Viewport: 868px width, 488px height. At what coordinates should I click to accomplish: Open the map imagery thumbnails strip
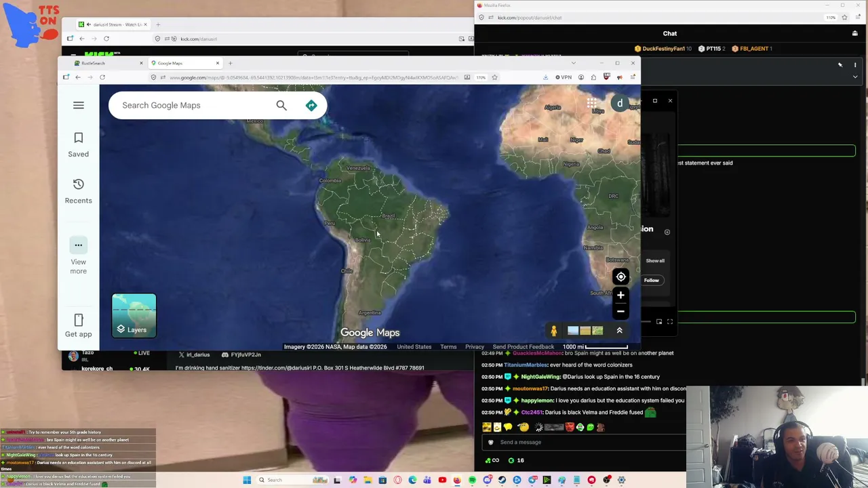pos(585,331)
